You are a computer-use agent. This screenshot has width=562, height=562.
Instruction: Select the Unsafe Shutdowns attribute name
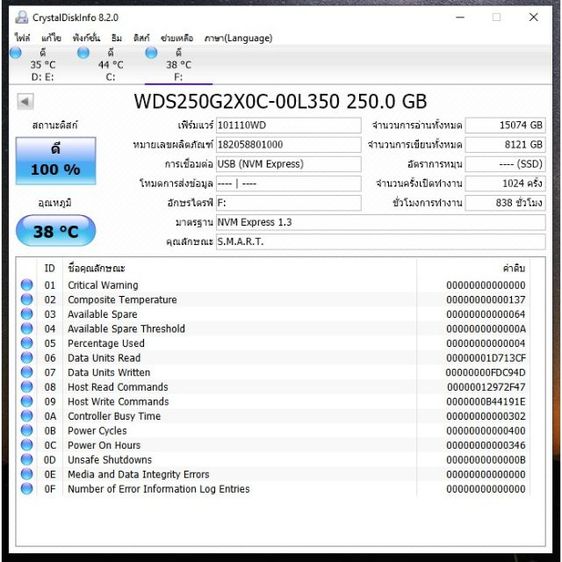click(x=110, y=459)
